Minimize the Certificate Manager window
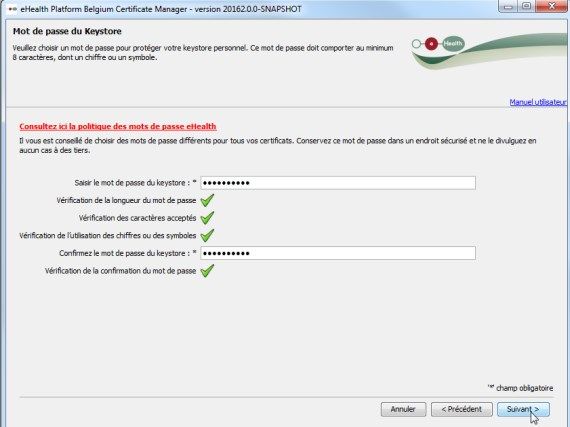 [508, 7]
